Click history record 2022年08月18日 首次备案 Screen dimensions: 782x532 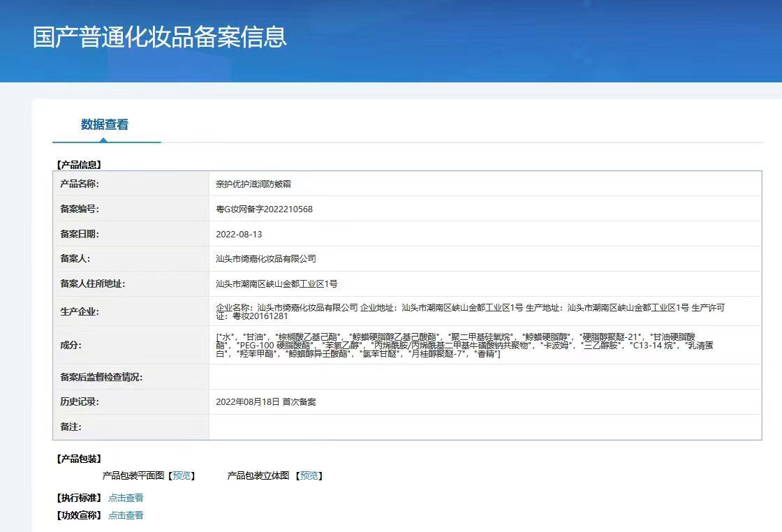pyautogui.click(x=266, y=402)
